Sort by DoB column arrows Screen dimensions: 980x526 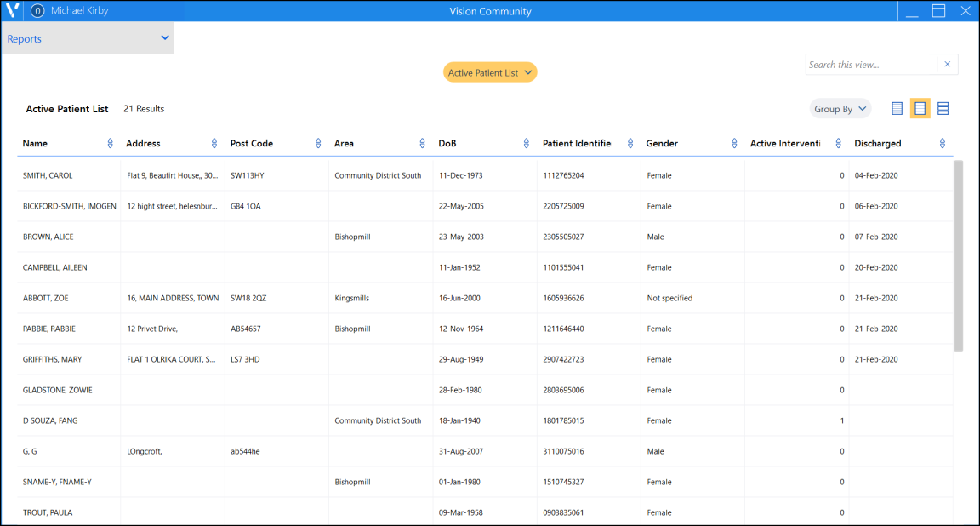pyautogui.click(x=527, y=143)
